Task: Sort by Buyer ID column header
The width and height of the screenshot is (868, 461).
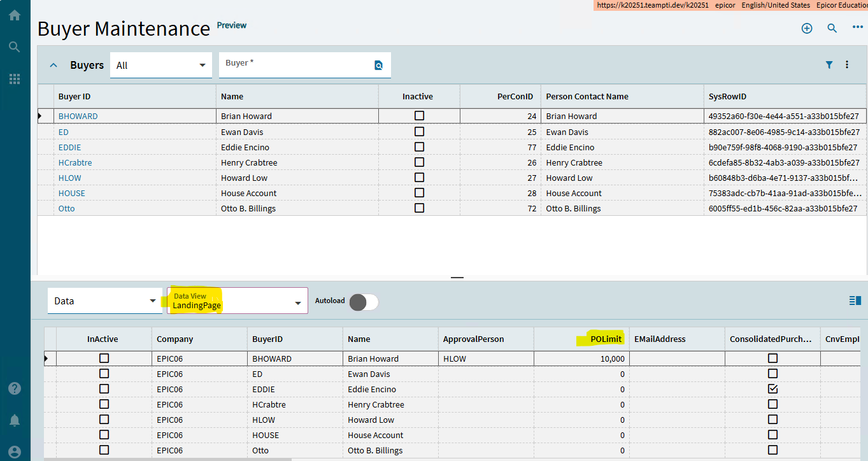Action: 135,97
